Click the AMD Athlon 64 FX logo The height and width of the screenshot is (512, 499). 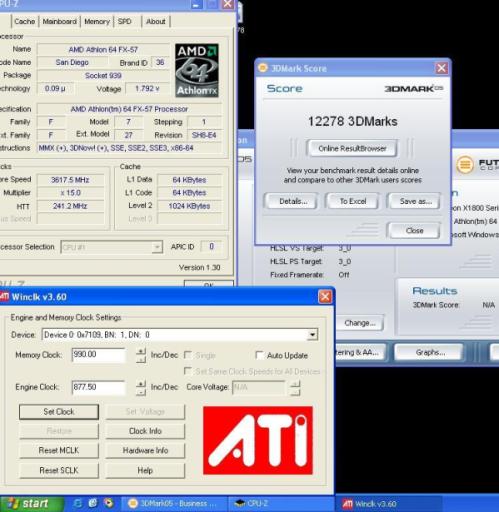197,70
